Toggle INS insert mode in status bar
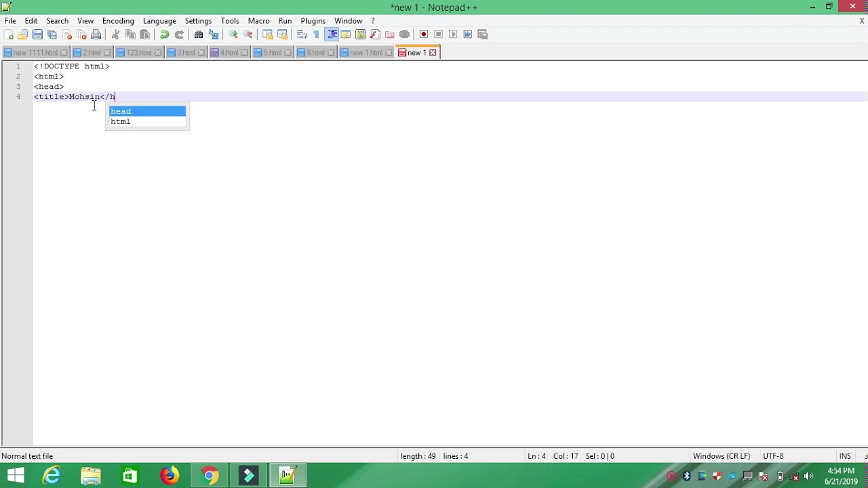The image size is (868, 488). [845, 456]
